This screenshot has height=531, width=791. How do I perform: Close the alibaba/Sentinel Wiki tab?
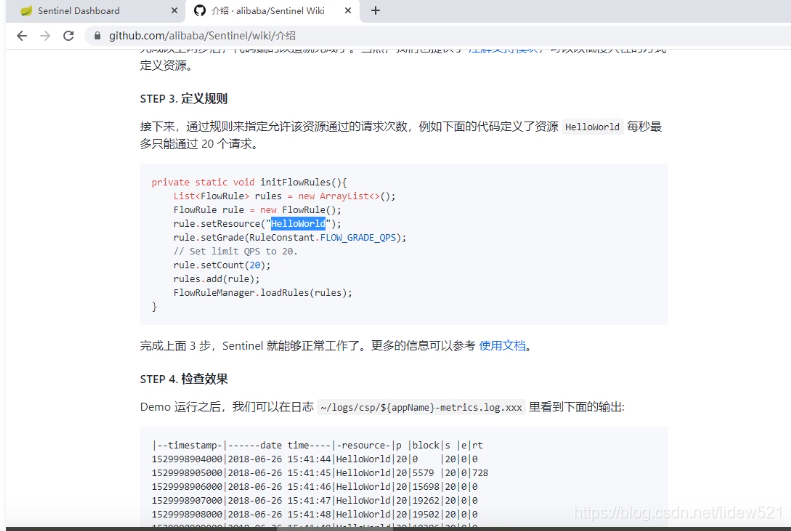(x=348, y=11)
